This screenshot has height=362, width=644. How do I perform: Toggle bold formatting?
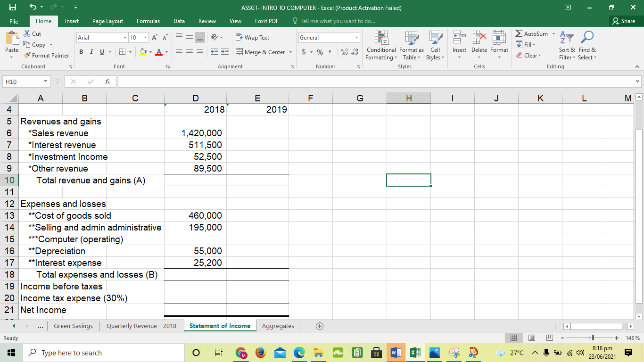81,52
